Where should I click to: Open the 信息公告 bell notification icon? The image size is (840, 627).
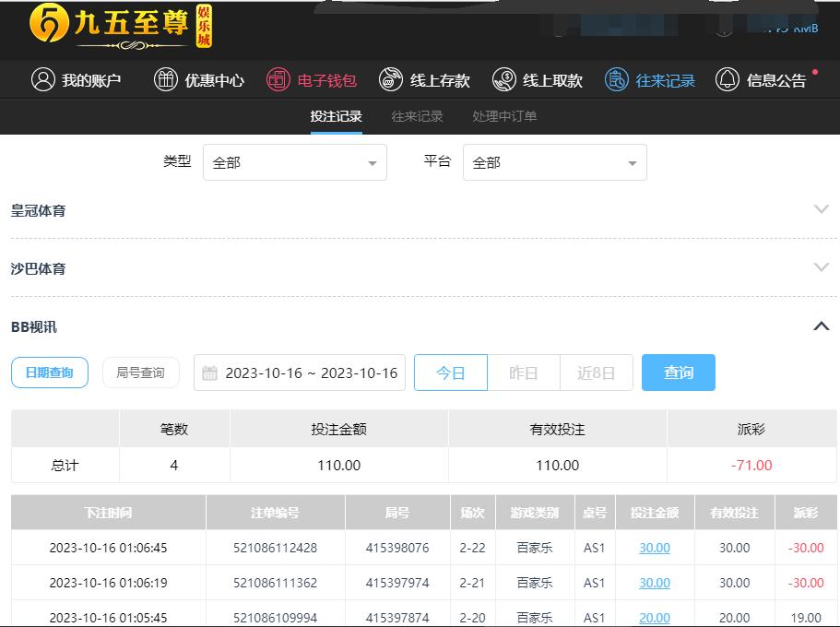[x=728, y=79]
